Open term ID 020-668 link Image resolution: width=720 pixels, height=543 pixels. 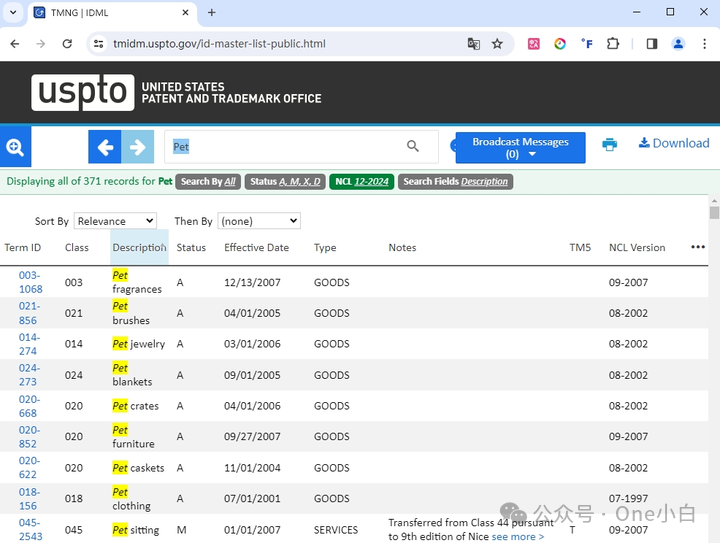(x=29, y=406)
